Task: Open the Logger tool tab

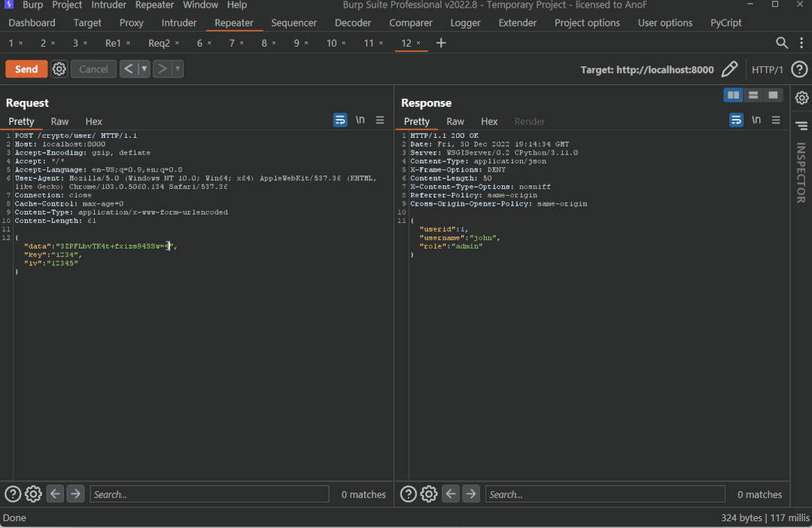Action: tap(465, 23)
